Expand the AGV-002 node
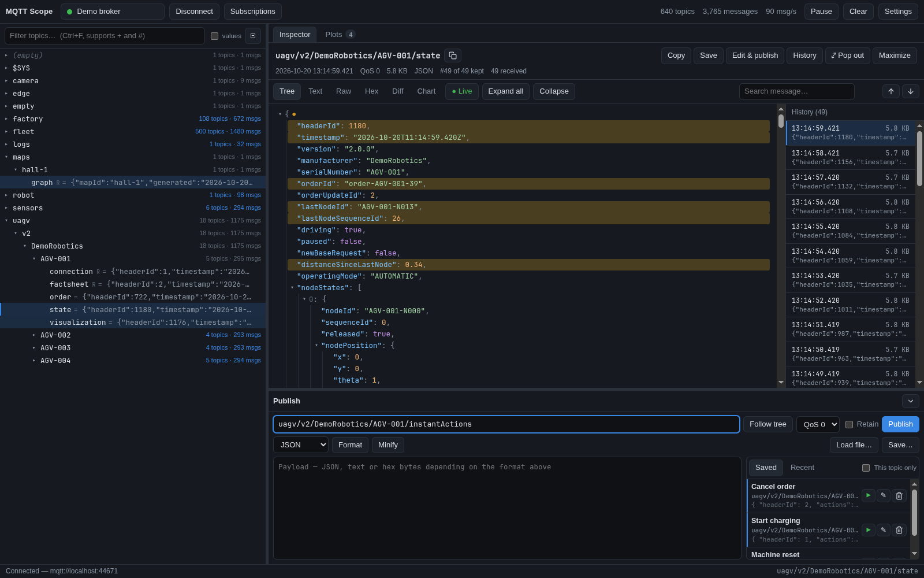The height and width of the screenshot is (578, 924). coord(34,335)
